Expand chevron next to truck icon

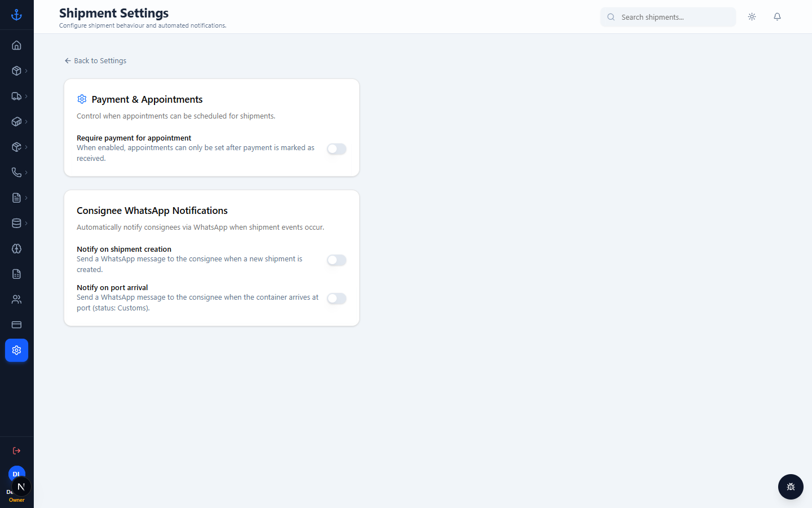click(x=26, y=96)
